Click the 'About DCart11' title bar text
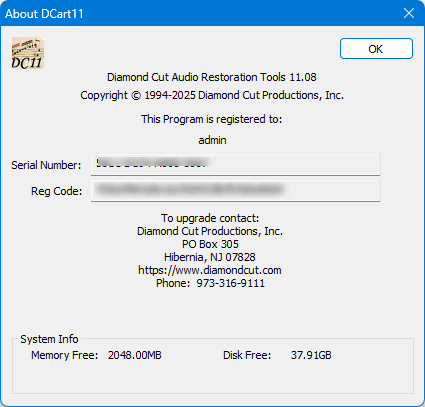The width and height of the screenshot is (425, 407). click(44, 14)
